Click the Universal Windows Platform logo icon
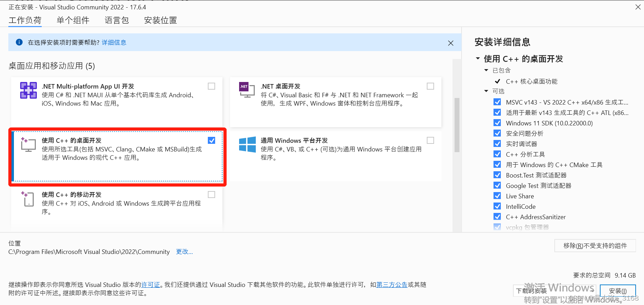The image size is (644, 305). (247, 145)
